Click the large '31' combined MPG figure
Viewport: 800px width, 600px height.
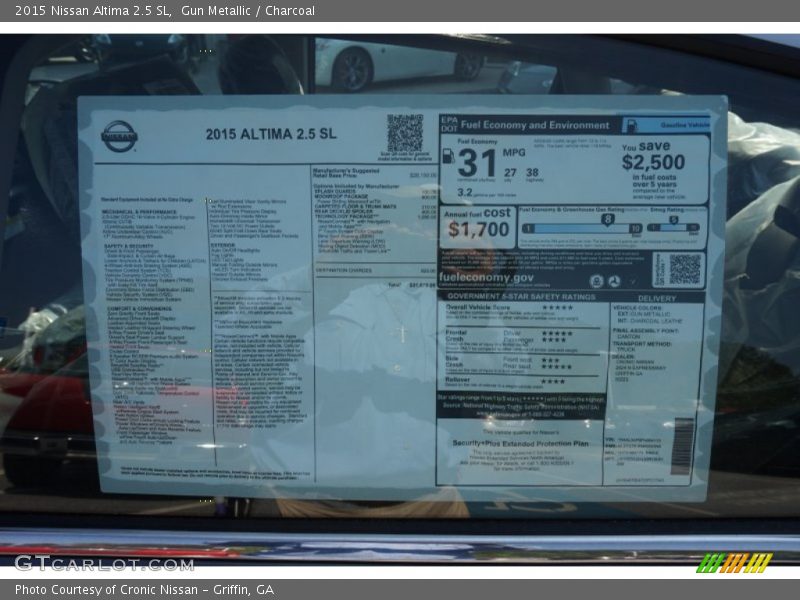point(477,163)
